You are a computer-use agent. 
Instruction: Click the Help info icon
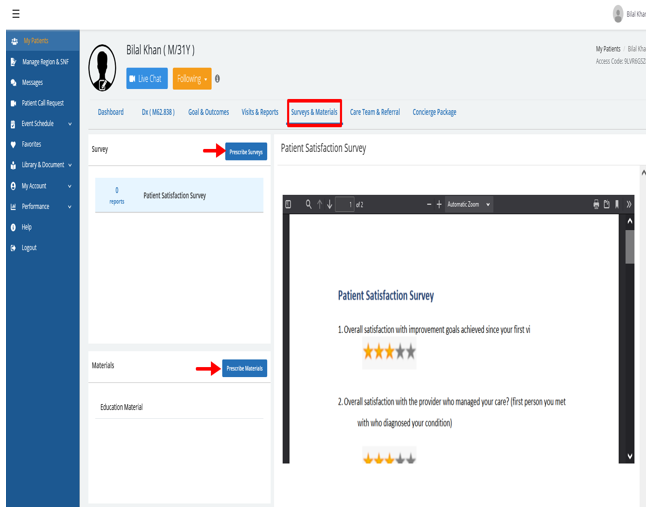[13, 227]
